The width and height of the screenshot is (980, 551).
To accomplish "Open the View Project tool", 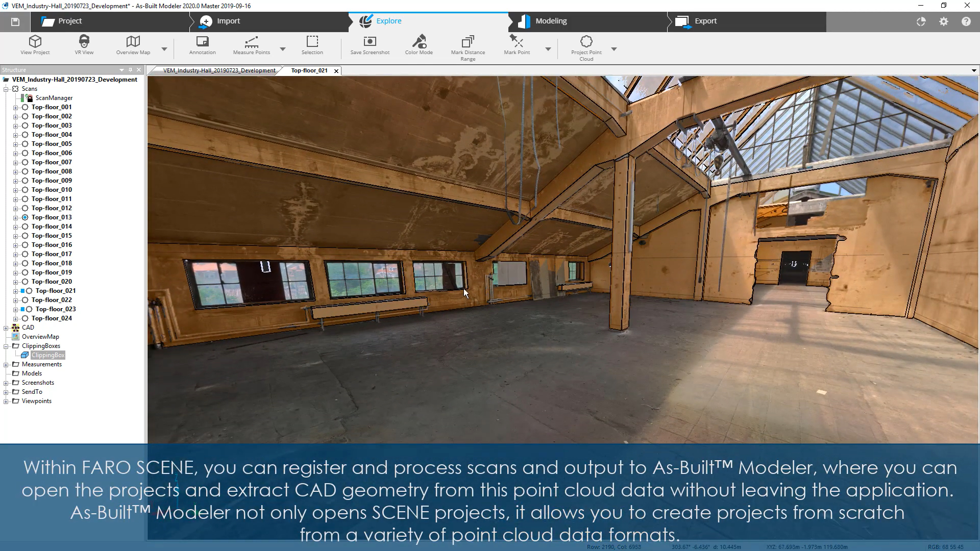I will coord(35,45).
